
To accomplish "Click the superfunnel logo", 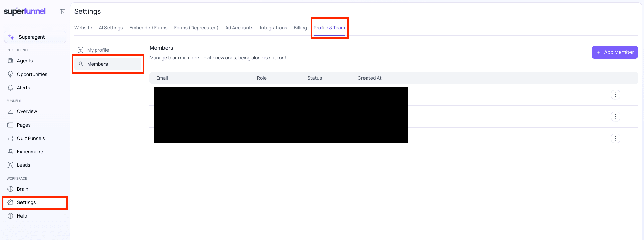I will (x=25, y=11).
